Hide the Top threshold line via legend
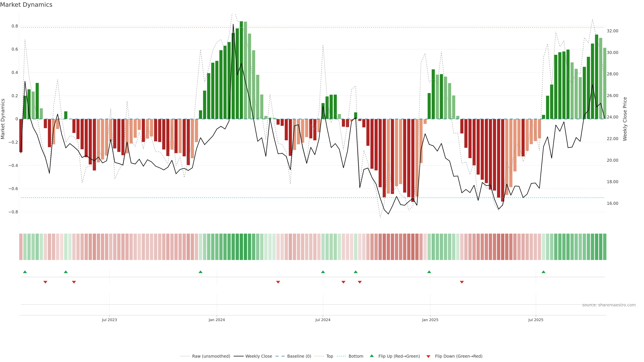Image resolution: width=644 pixels, height=362 pixels. [330, 356]
